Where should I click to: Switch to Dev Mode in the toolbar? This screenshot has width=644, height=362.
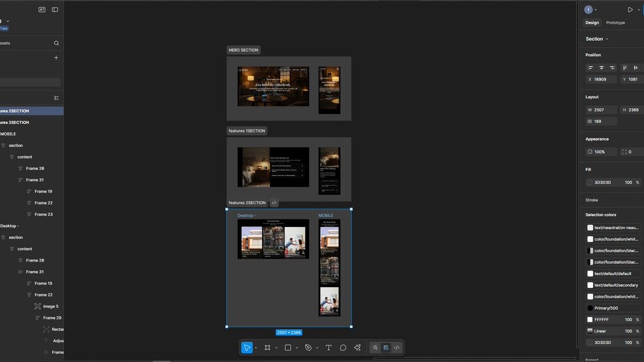397,348
